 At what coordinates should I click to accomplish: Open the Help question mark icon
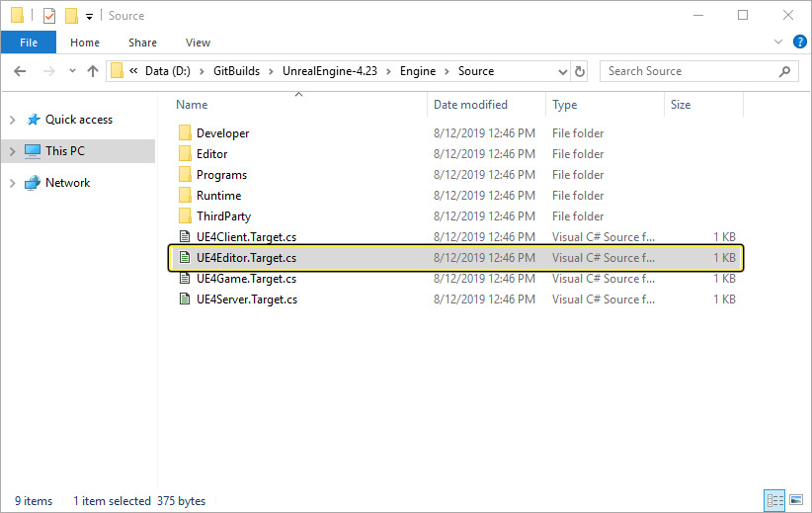(799, 42)
